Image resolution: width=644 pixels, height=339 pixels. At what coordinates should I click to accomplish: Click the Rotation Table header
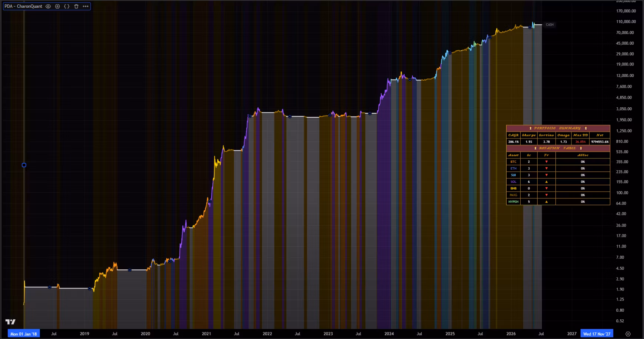point(558,148)
